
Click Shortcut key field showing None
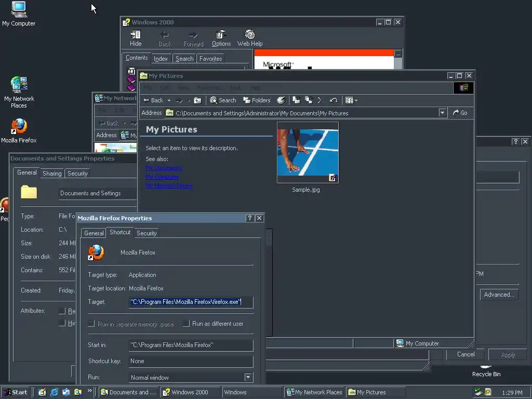(x=191, y=361)
